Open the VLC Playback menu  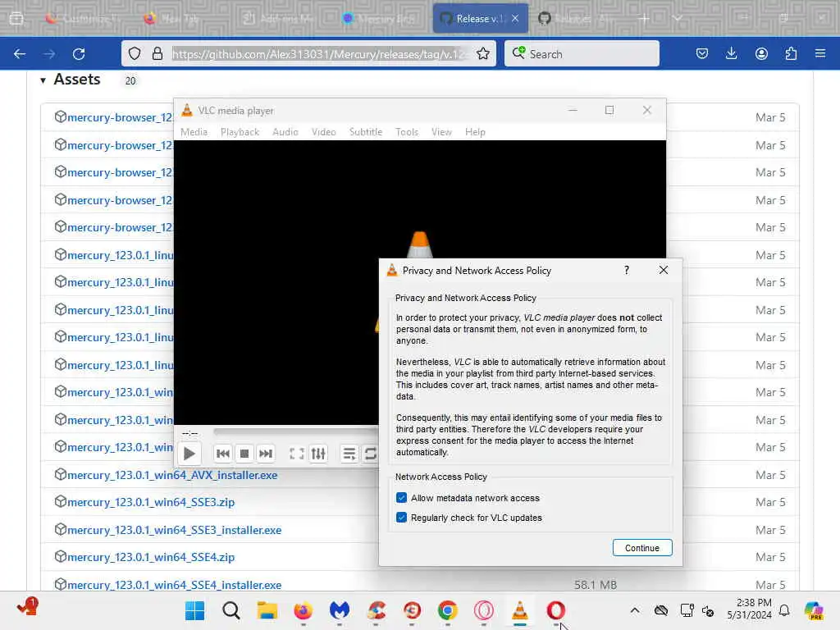[x=240, y=132]
